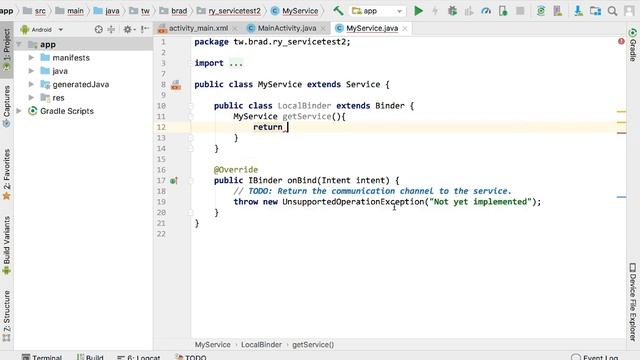Screen dimensions: 640x360
Task: Toggle the Gradle tool window on right
Action: coord(633,45)
